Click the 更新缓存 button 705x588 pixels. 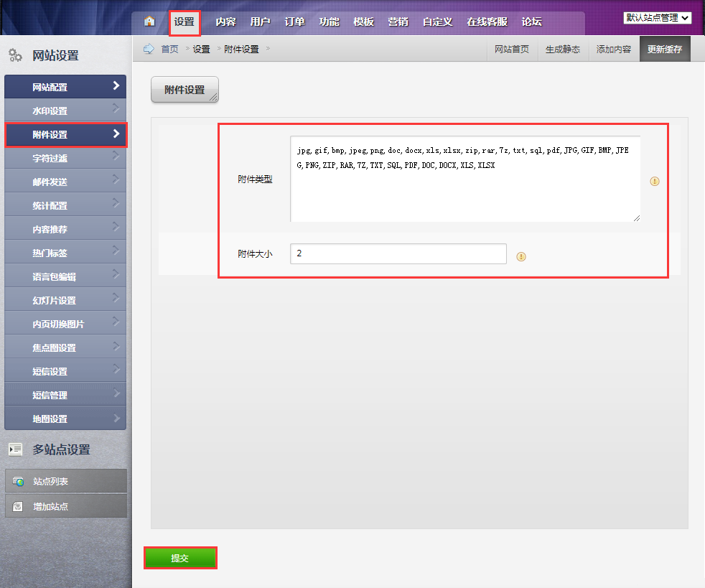pos(664,50)
